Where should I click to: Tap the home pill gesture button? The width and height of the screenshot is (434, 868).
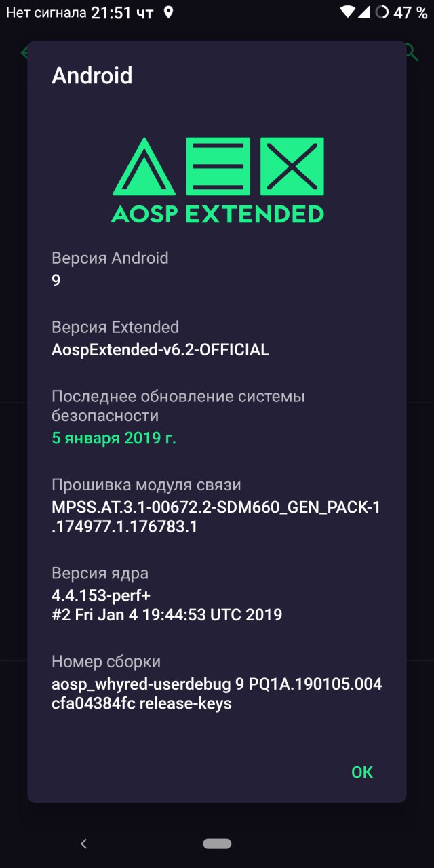(217, 844)
